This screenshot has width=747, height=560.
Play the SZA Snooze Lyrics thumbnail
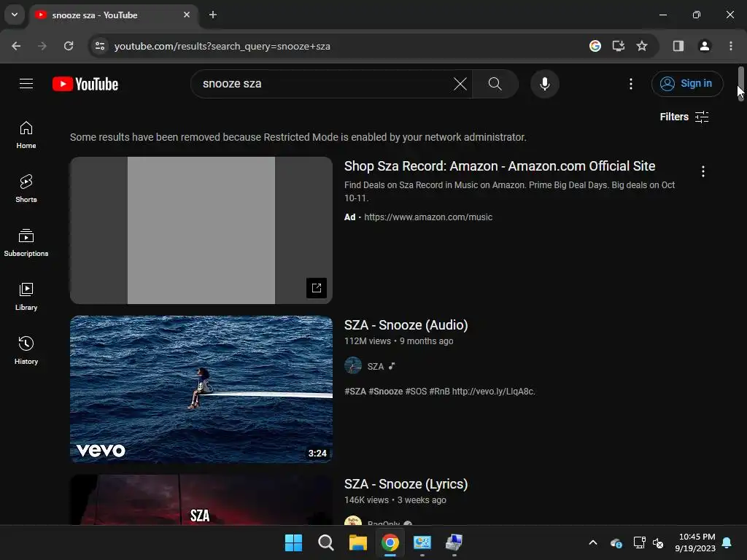coord(201,499)
